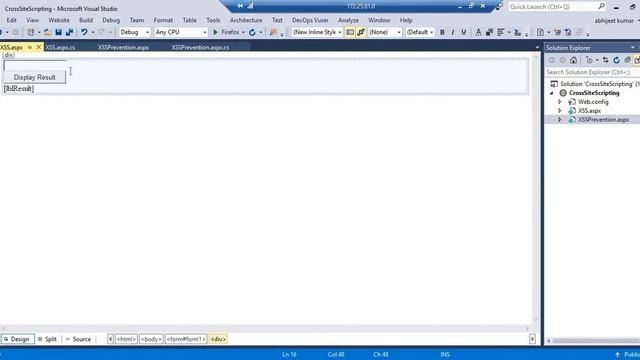Click the foreground color A icon
Viewport: 640px width, 360px height.
tap(478, 32)
